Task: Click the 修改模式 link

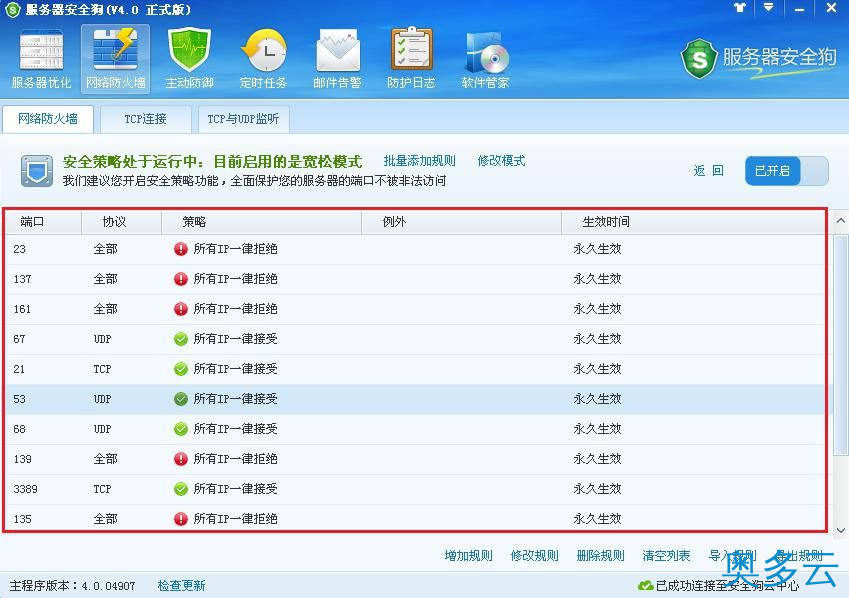Action: pyautogui.click(x=501, y=161)
